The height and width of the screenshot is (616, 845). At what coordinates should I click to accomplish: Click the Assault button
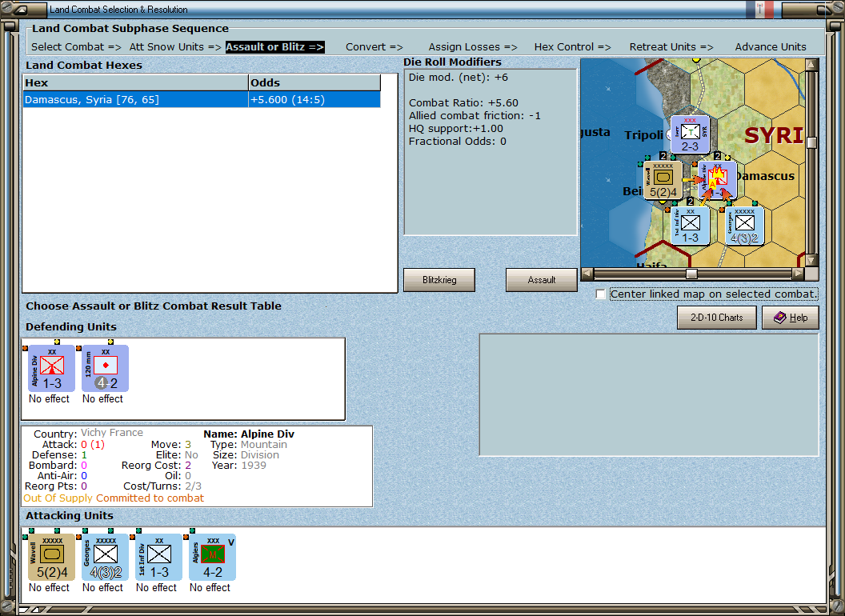(542, 280)
